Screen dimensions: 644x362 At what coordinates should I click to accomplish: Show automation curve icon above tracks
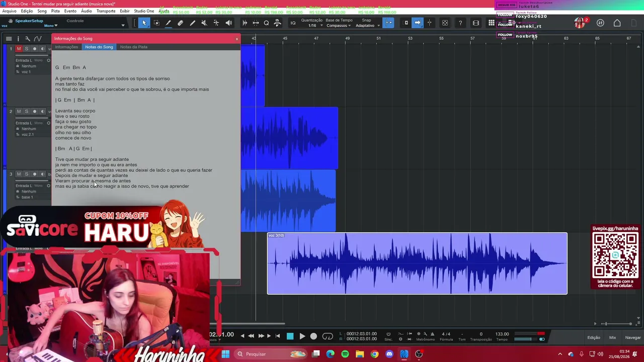coord(37,39)
